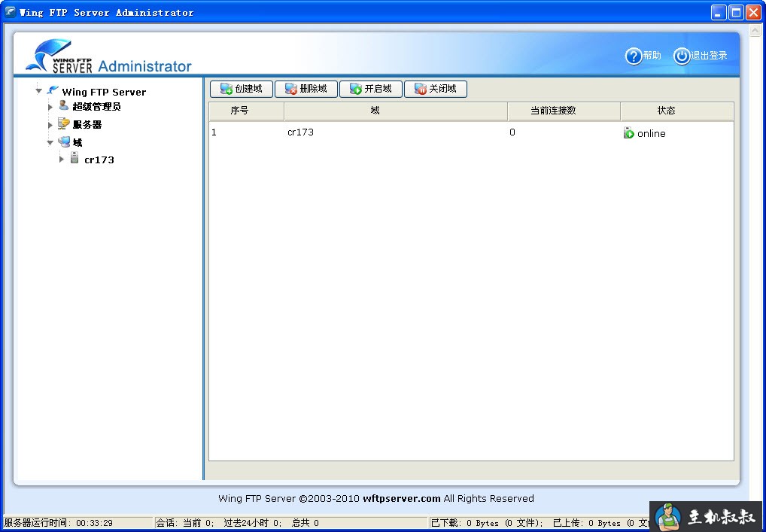The width and height of the screenshot is (766, 532).
Task: Click the 服务器 server icon in tree
Action: [x=63, y=123]
